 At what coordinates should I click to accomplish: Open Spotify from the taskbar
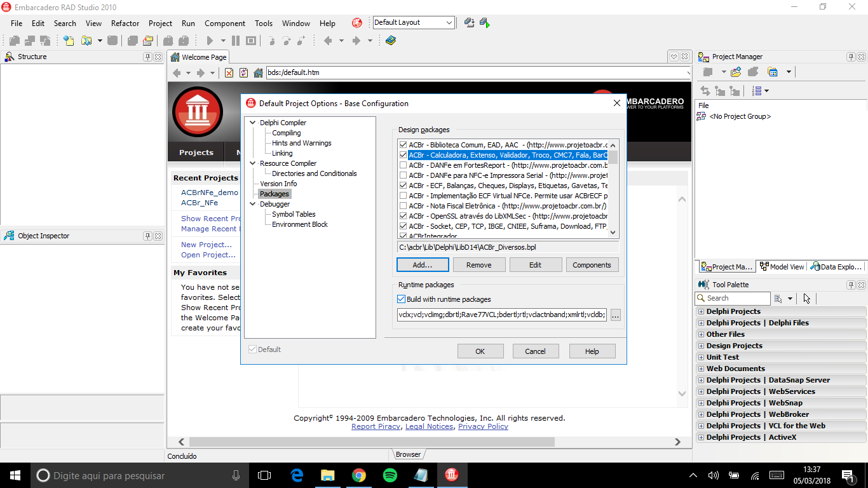tap(390, 475)
